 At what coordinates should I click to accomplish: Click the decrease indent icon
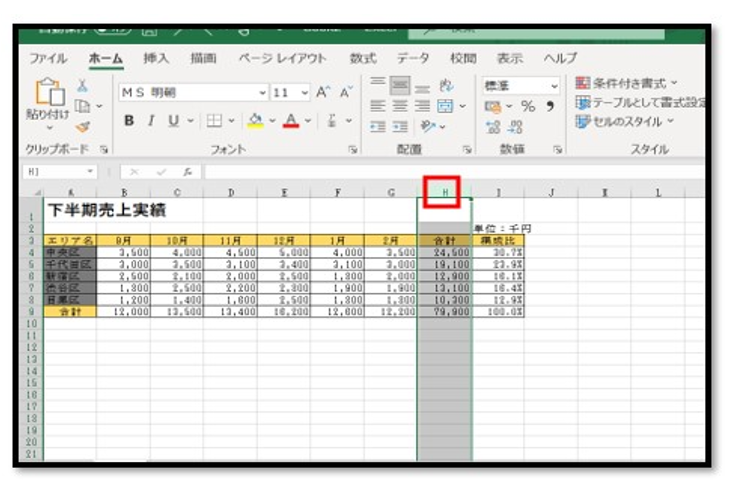tap(377, 126)
